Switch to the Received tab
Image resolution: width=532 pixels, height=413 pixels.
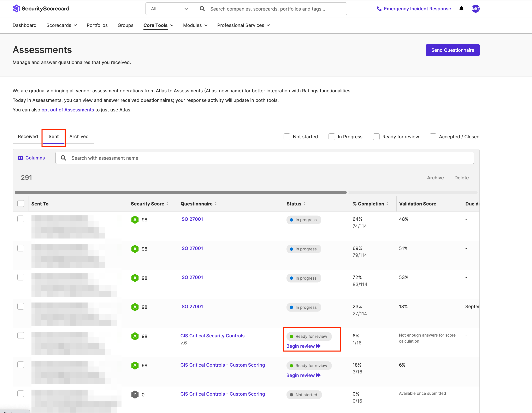(28, 136)
